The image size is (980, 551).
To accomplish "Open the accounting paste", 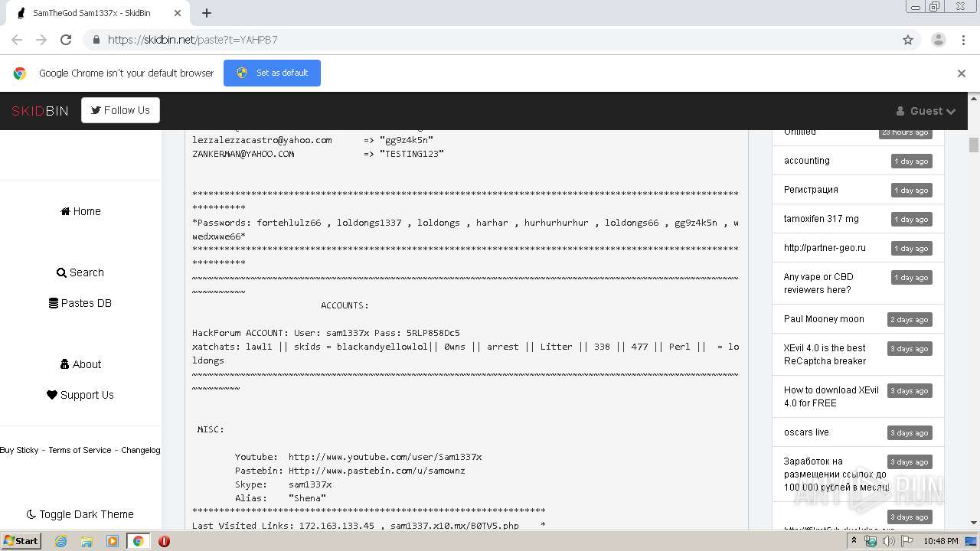I will coord(807,161).
